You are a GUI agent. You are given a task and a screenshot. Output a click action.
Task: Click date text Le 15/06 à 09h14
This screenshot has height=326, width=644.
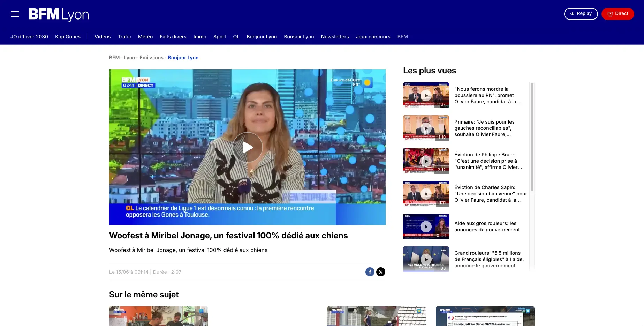click(x=129, y=272)
